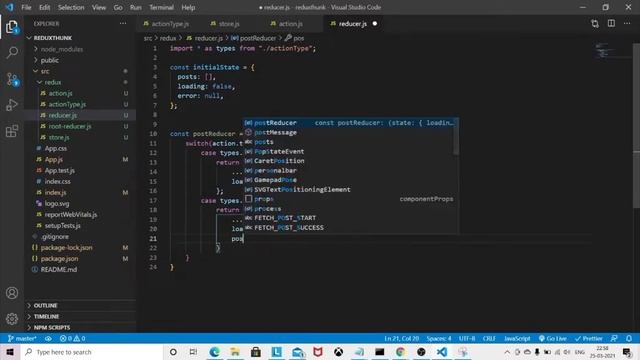Open the File menu

(x=26, y=7)
